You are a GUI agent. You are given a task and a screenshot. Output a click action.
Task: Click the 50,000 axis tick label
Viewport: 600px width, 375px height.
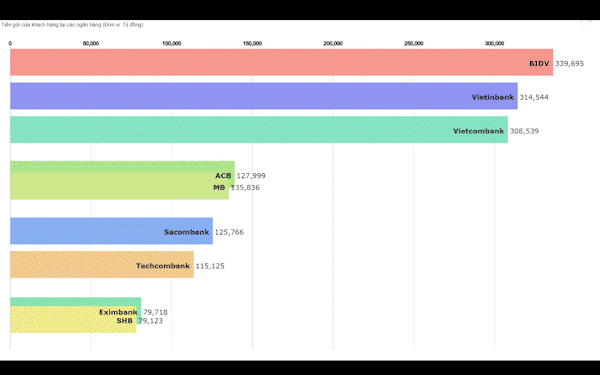(91, 44)
